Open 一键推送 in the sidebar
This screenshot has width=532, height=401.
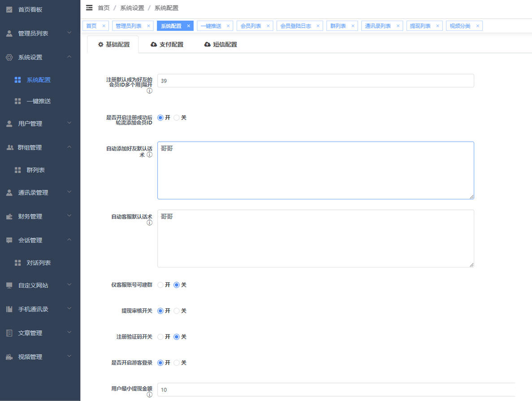click(x=39, y=101)
